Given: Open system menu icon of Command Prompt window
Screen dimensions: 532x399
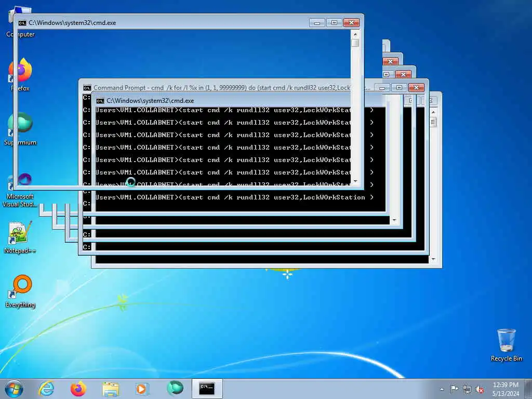Looking at the screenshot, I should pos(87,88).
